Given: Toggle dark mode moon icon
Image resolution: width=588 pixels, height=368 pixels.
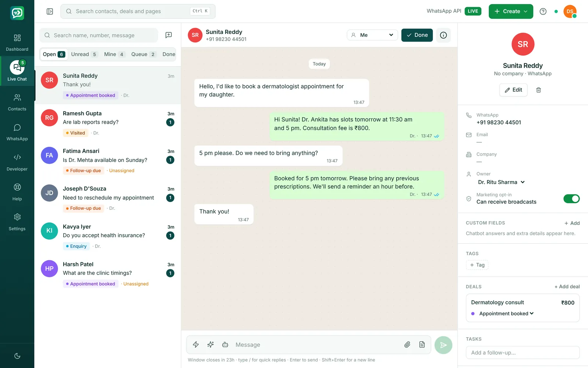Looking at the screenshot, I should point(17,356).
